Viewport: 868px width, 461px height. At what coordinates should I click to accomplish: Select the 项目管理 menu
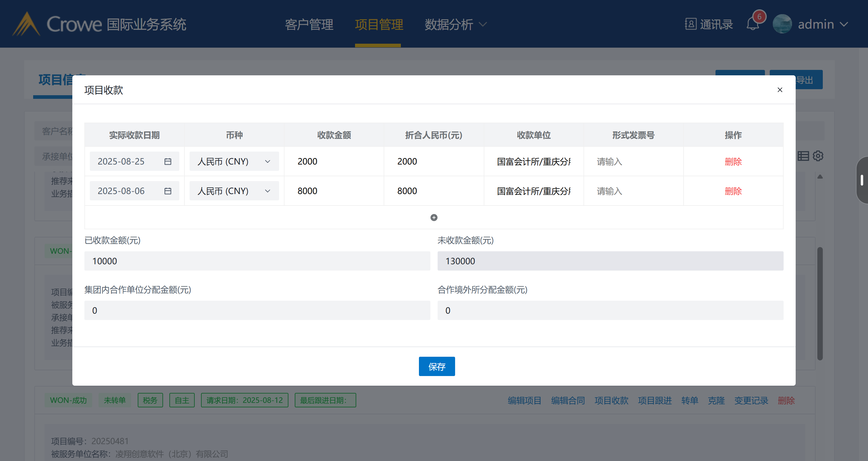tap(379, 24)
